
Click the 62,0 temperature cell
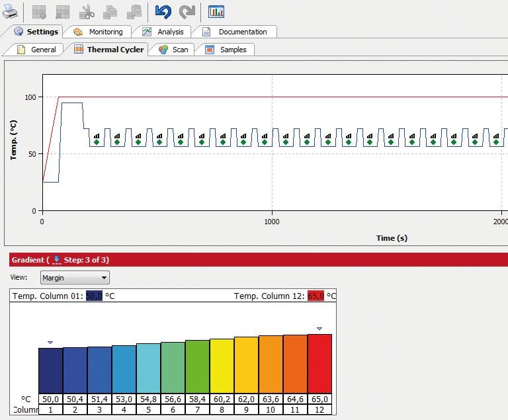click(246, 399)
